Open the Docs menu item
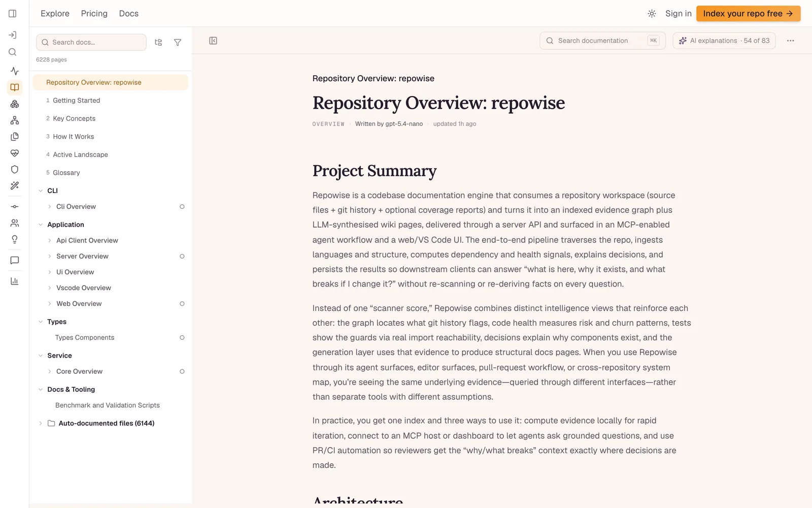Image resolution: width=812 pixels, height=508 pixels. (129, 14)
